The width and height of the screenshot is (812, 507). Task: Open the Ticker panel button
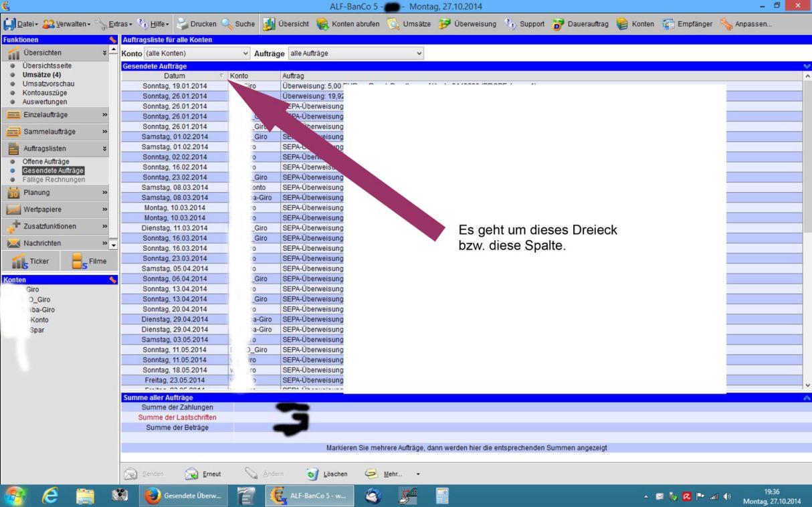pyautogui.click(x=31, y=262)
